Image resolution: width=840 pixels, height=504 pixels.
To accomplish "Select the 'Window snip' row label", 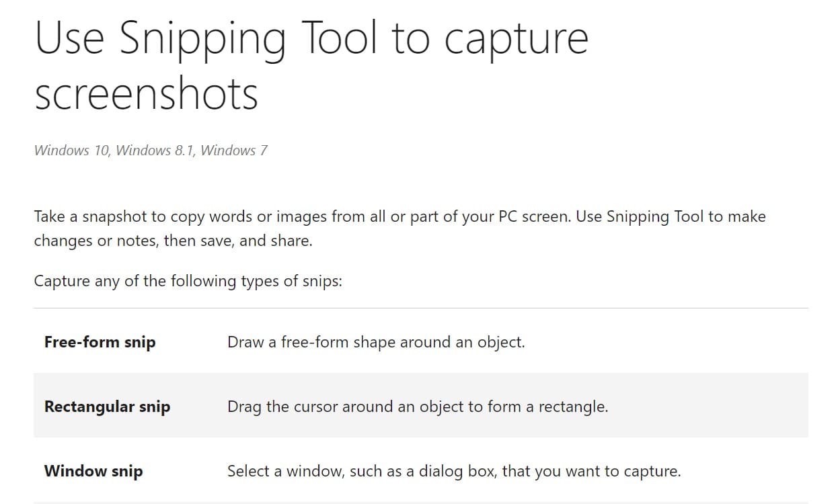I will point(93,471).
